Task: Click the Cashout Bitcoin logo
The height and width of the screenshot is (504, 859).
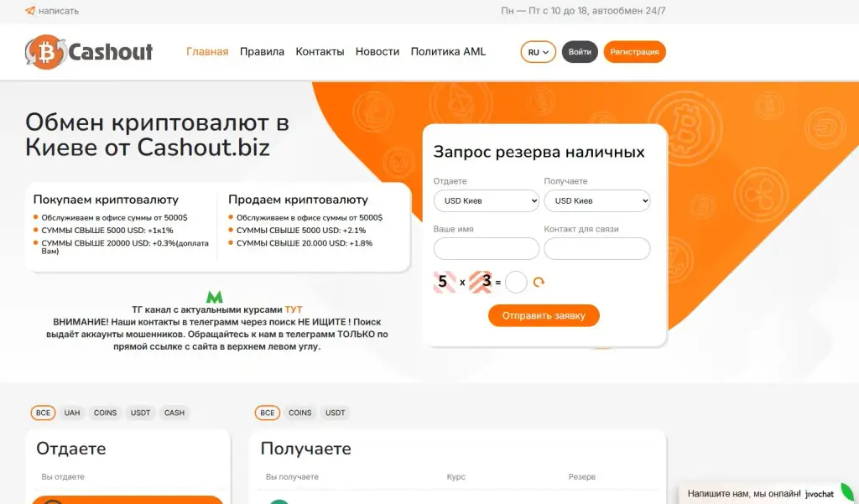Action: pyautogui.click(x=89, y=52)
